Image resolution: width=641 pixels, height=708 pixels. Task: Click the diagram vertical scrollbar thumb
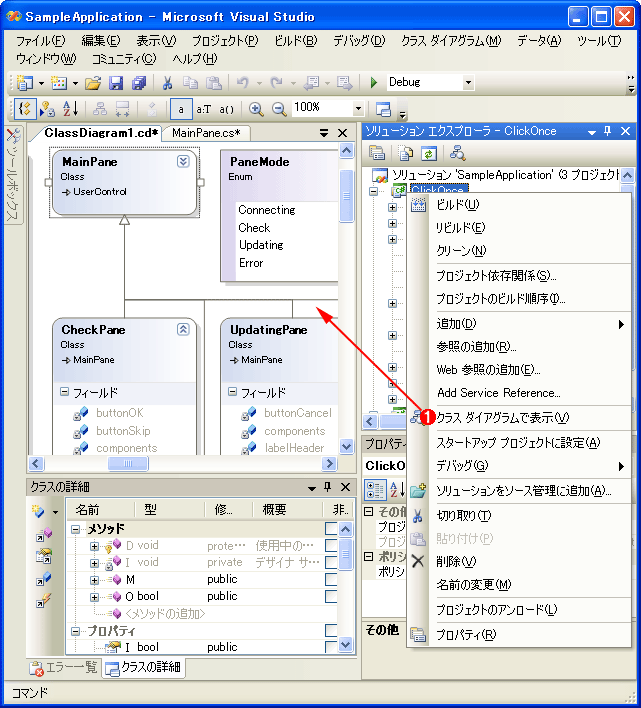pyautogui.click(x=346, y=196)
